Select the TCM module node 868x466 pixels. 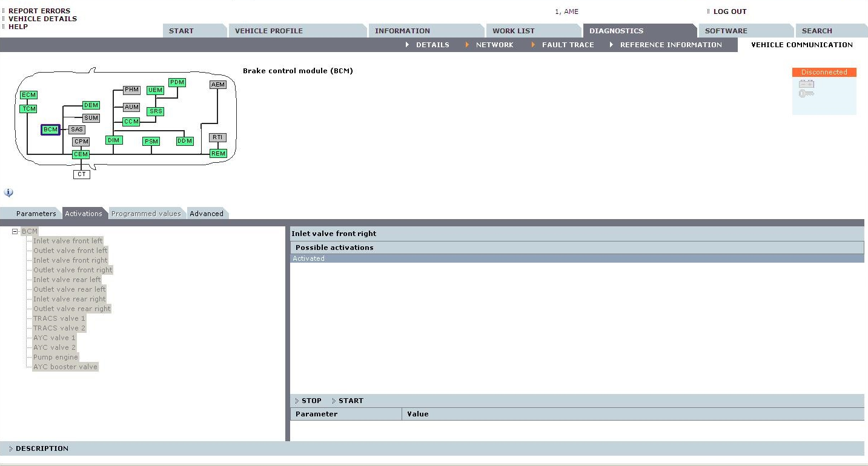(28, 109)
